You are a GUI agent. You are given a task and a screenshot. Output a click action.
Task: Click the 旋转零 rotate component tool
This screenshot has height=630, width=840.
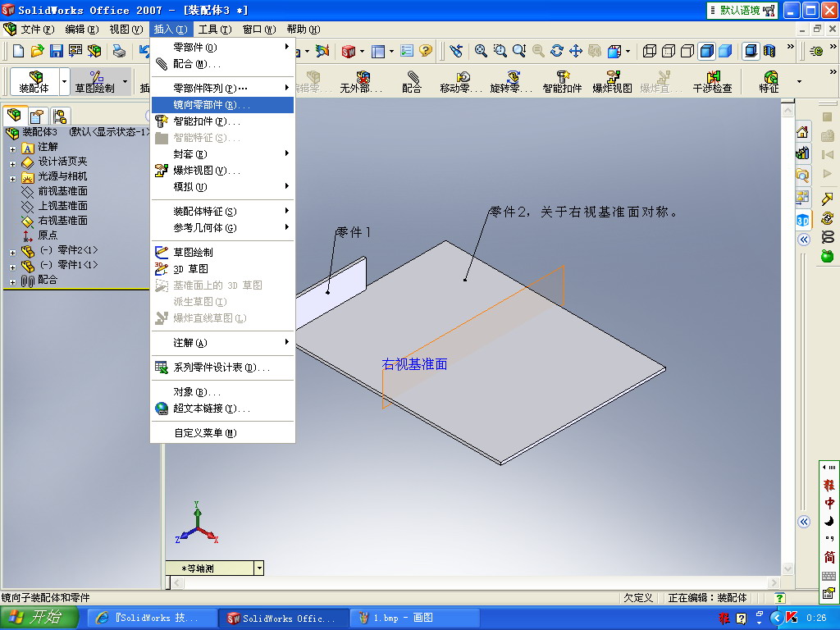[x=512, y=81]
